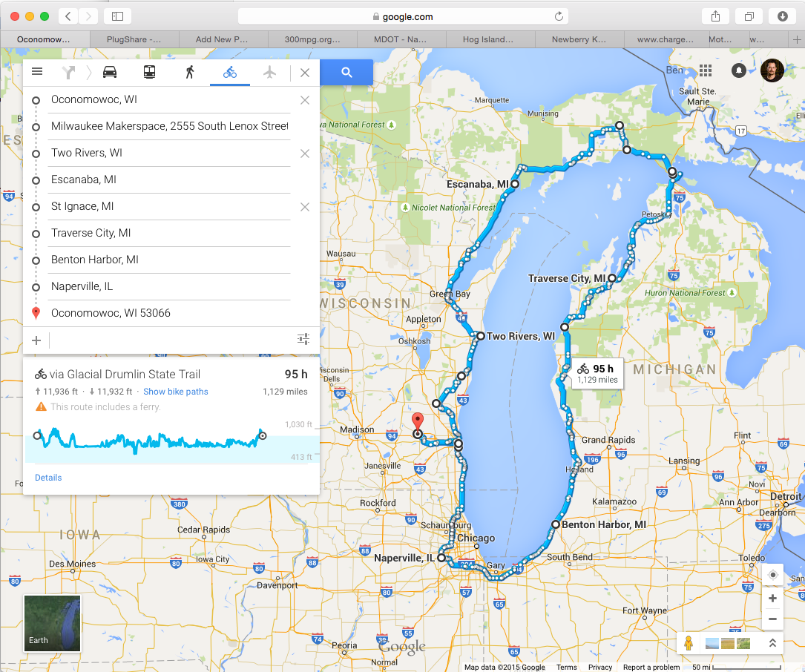Open Google notifications bell
The width and height of the screenshot is (805, 672).
[x=739, y=70]
